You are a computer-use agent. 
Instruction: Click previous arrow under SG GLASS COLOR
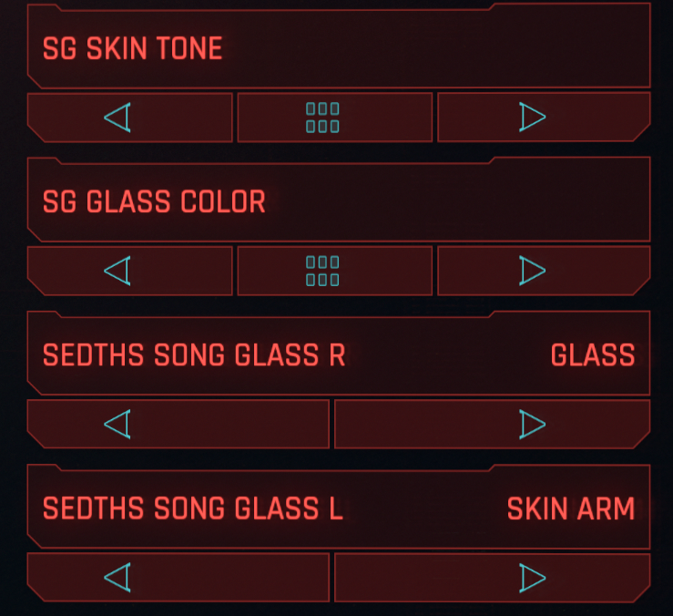pos(118,271)
